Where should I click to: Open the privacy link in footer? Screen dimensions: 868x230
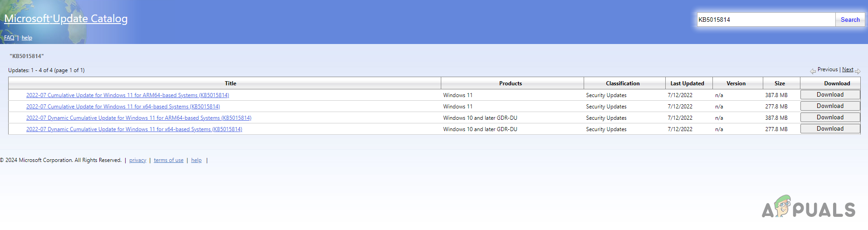point(137,160)
